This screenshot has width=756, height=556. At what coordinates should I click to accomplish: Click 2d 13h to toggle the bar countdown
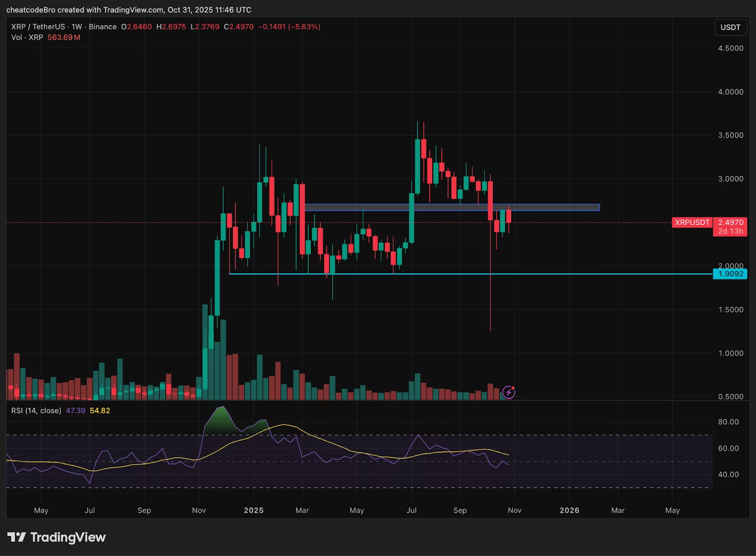coord(730,231)
